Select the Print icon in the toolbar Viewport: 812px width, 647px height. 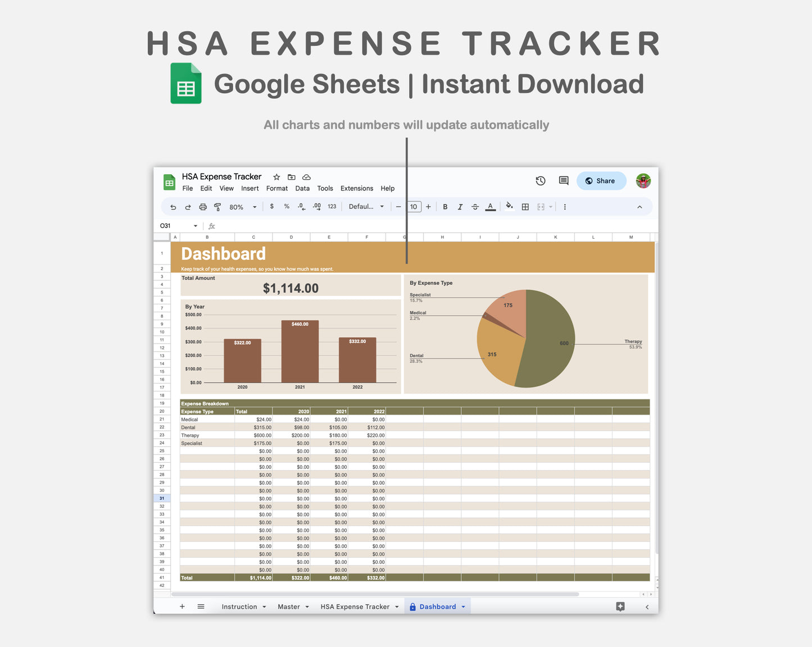[x=203, y=207]
